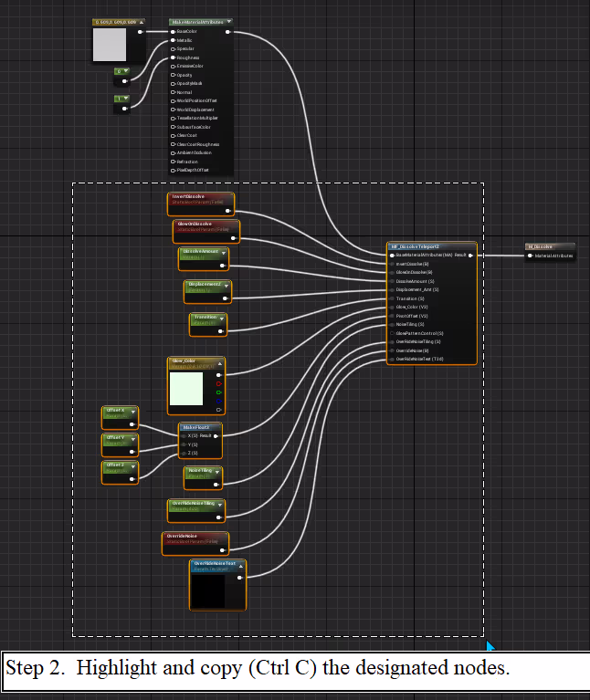Expand the Noise Tiling node preview arrow
Image resolution: width=590 pixels, height=700 pixels.
coord(217,472)
